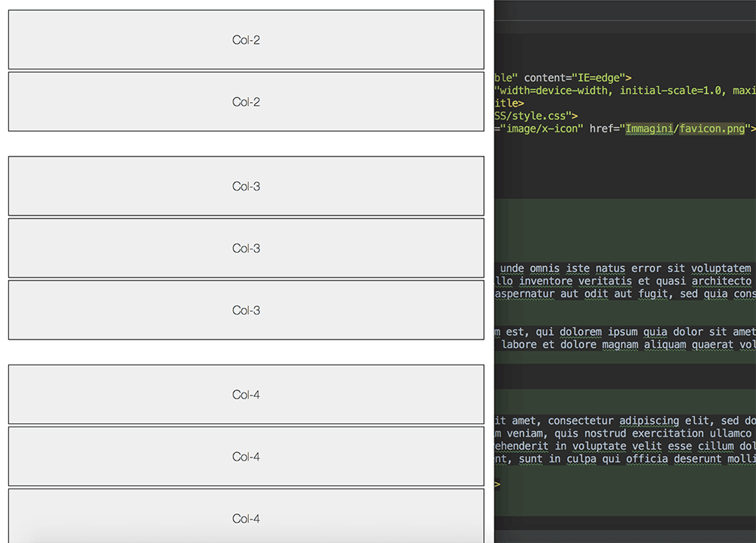The image size is (756, 543).
Task: Select the topmost Col-4 box
Action: [x=246, y=395]
